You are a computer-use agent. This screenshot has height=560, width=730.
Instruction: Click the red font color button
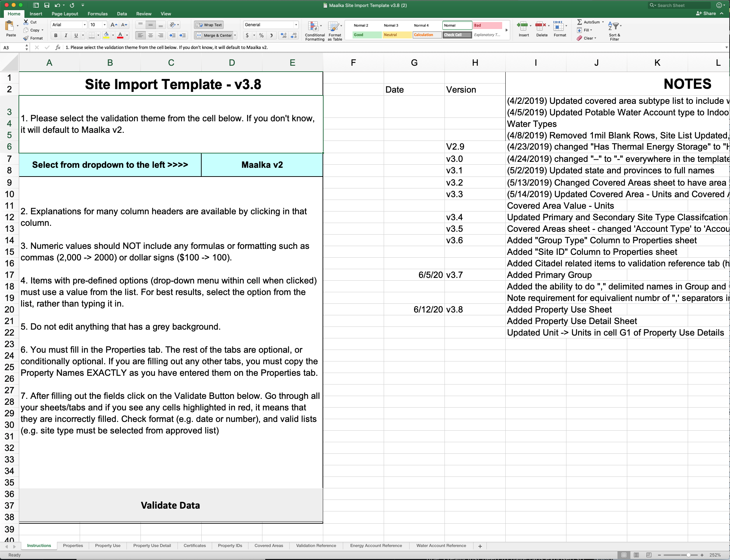coord(120,35)
